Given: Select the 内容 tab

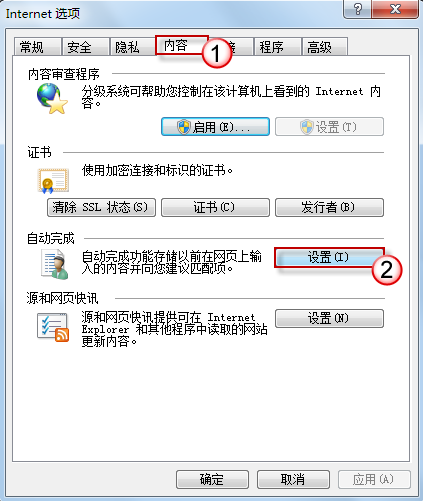Looking at the screenshot, I should 182,45.
